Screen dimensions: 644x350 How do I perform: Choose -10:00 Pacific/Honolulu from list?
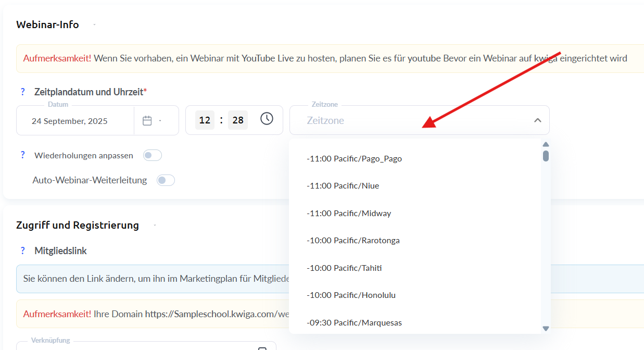[x=351, y=295]
